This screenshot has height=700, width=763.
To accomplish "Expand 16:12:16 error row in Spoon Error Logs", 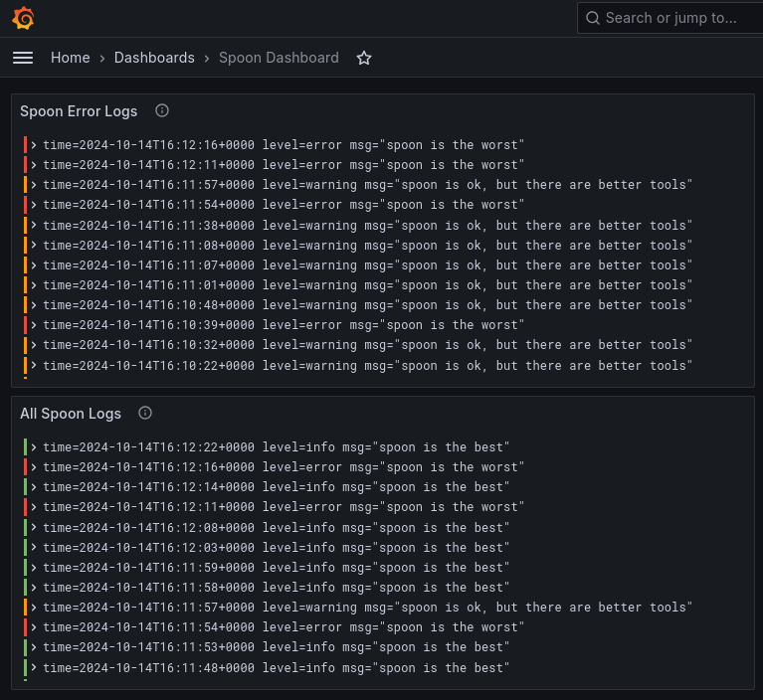I will click(34, 145).
